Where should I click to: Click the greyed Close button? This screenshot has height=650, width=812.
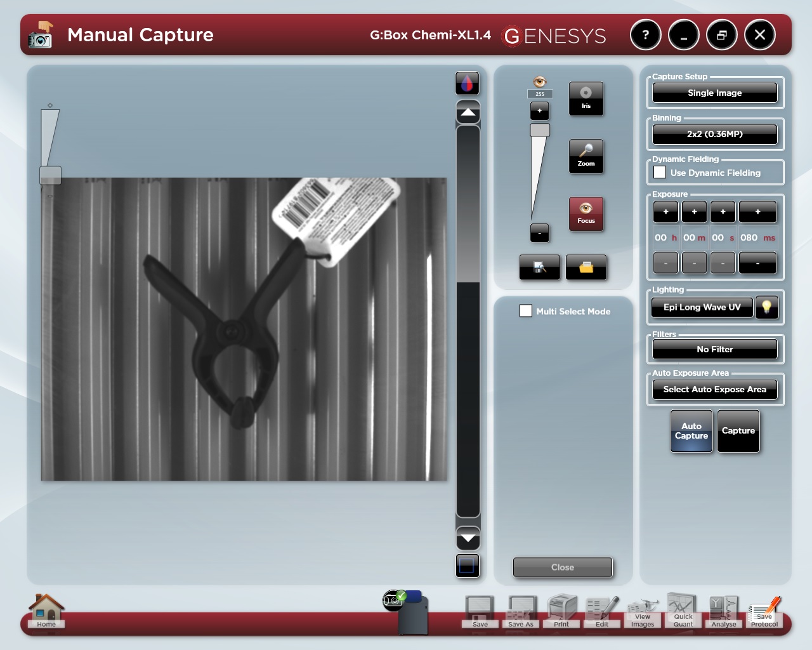tap(563, 567)
